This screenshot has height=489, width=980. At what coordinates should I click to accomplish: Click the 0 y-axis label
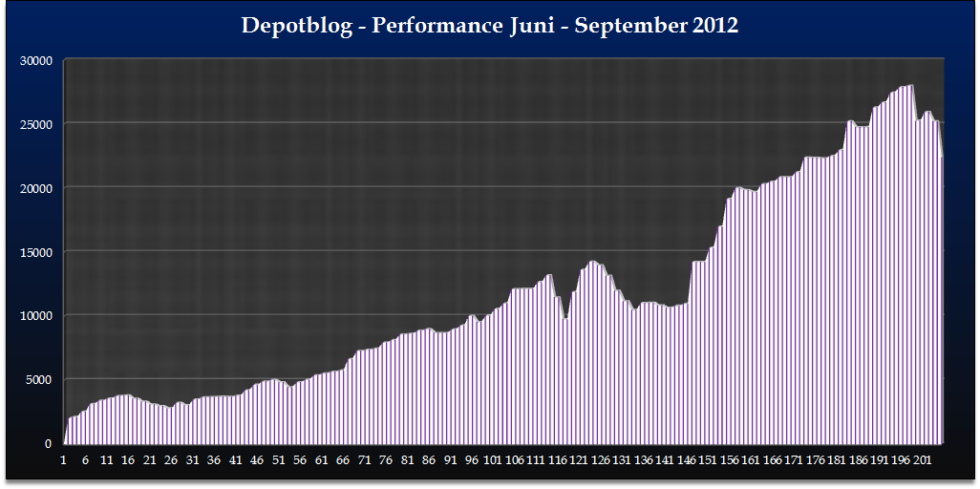[49, 444]
